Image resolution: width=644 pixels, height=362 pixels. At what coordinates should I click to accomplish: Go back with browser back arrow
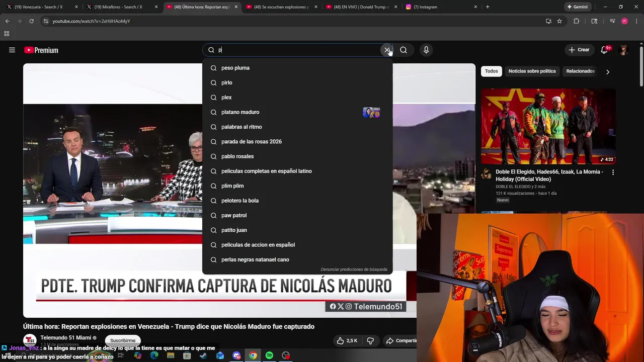pos(7,21)
